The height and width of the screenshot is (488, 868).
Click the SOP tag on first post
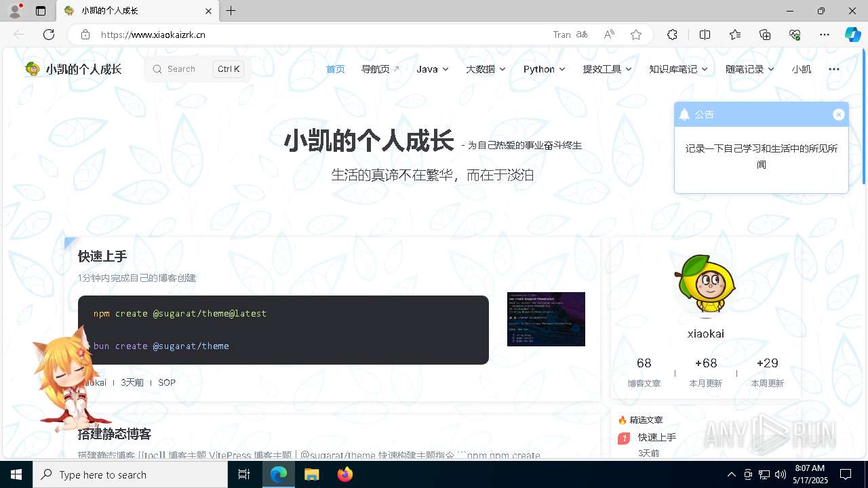point(167,382)
